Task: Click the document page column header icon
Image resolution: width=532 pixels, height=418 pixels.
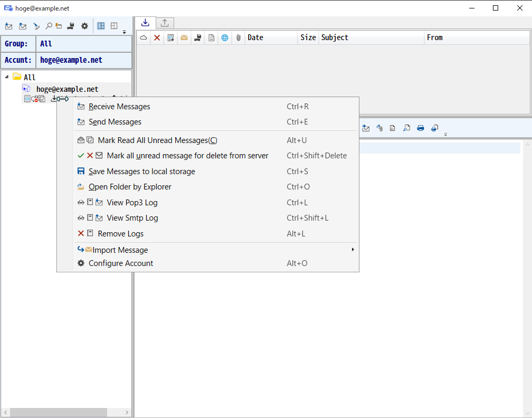Action: (x=211, y=37)
